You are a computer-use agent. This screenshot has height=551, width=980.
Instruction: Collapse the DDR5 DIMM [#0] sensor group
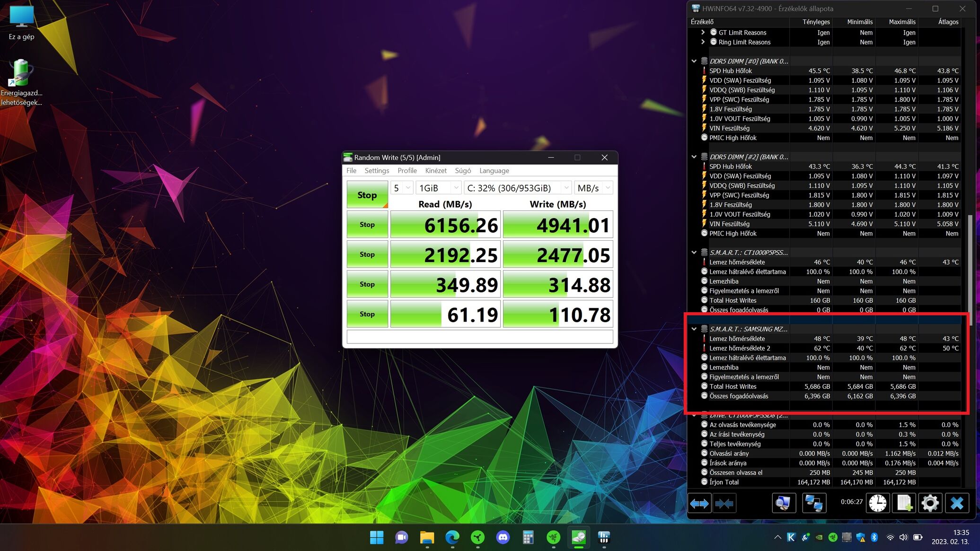pos(694,61)
